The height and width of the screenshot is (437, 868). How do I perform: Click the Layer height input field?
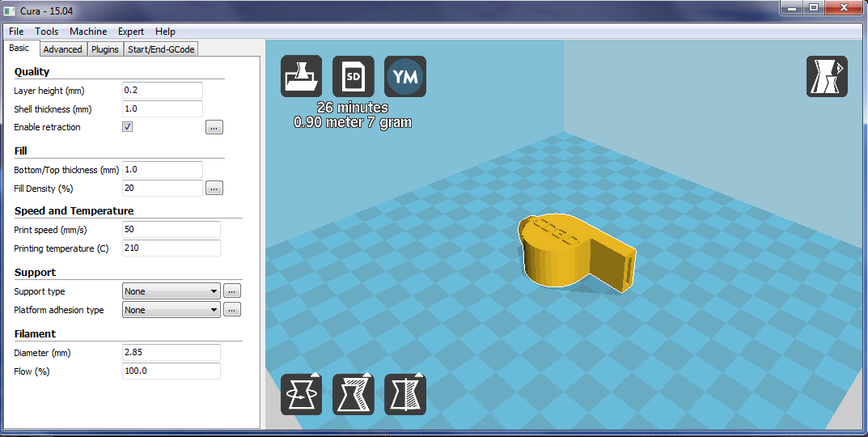163,90
